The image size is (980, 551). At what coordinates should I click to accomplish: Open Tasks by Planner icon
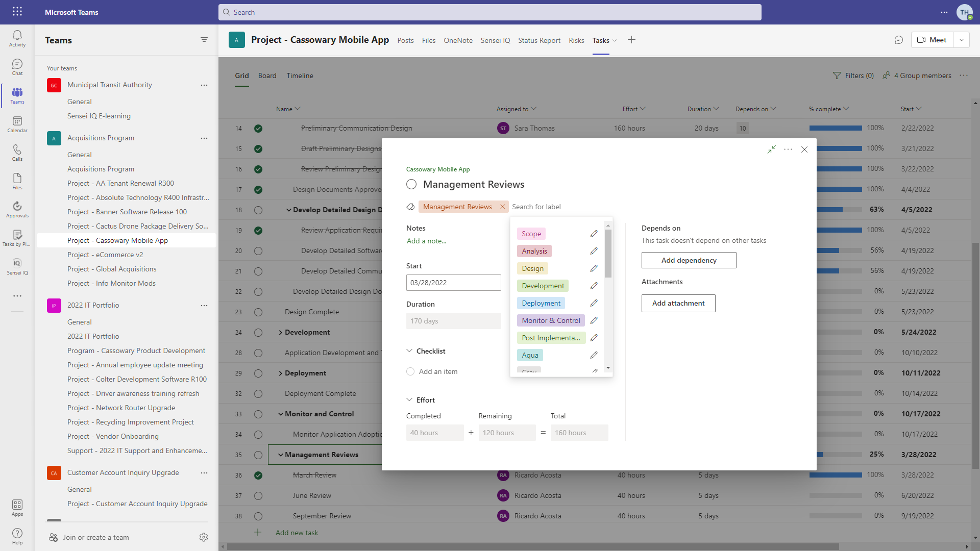[x=17, y=238]
